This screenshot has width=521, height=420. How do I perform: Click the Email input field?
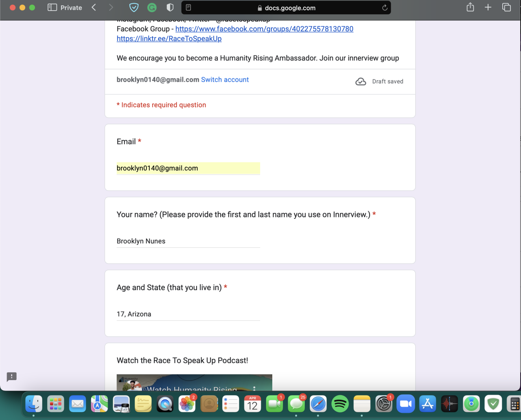[x=188, y=168]
